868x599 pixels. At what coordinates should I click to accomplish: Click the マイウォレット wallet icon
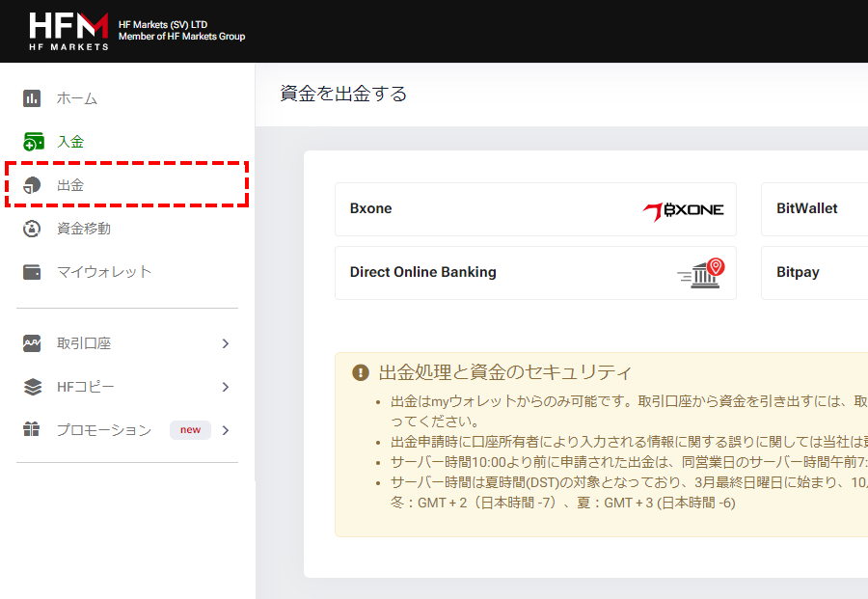[32, 272]
